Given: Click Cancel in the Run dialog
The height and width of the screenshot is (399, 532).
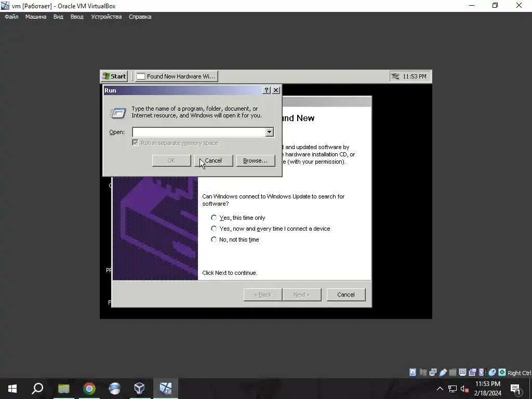Looking at the screenshot, I should point(214,161).
